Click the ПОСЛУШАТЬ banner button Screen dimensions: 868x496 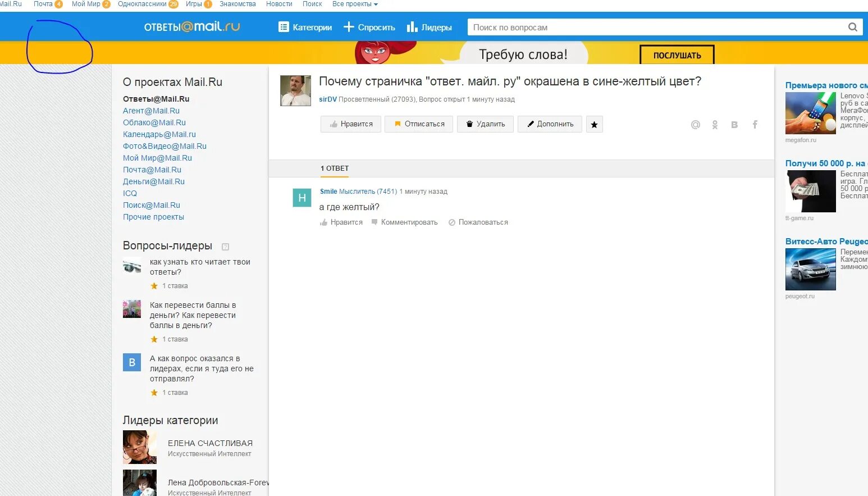click(677, 55)
